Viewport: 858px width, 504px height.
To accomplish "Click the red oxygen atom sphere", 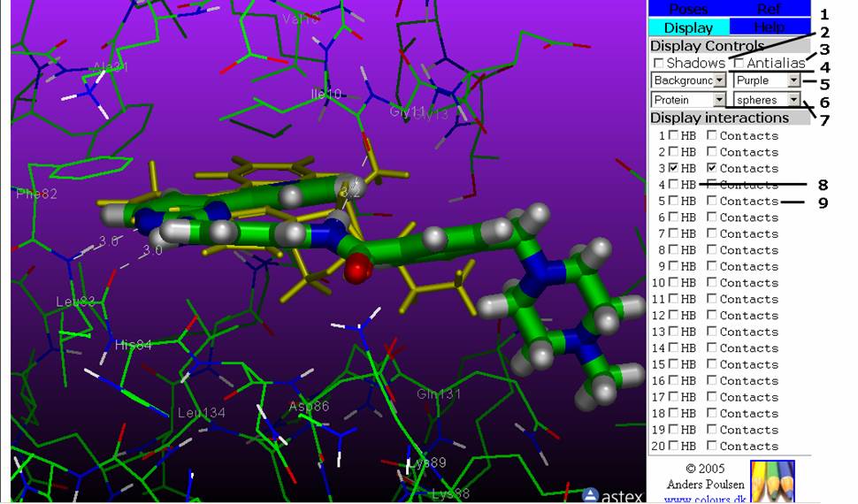I will [x=358, y=268].
